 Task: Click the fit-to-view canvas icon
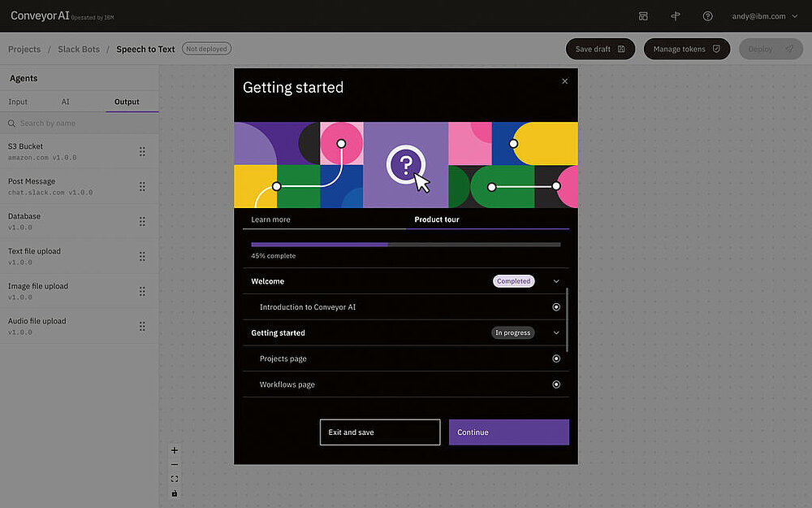pos(175,479)
